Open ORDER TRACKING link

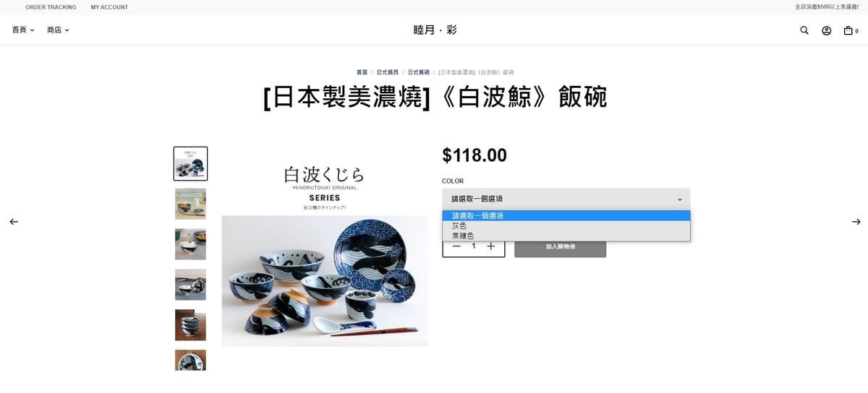coord(51,7)
